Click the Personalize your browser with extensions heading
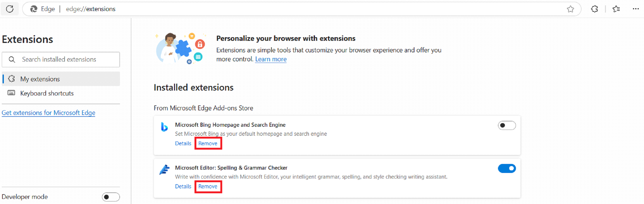Image resolution: width=644 pixels, height=204 pixels. coord(286,38)
